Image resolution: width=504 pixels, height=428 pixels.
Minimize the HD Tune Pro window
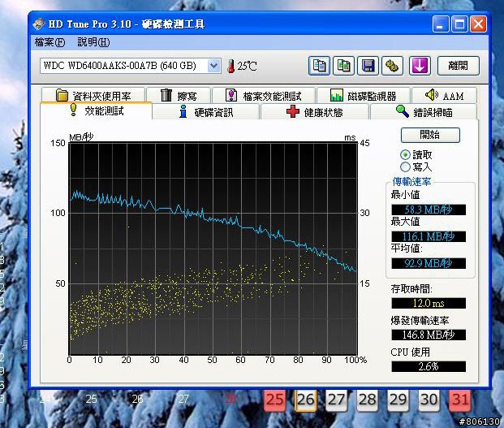click(441, 24)
